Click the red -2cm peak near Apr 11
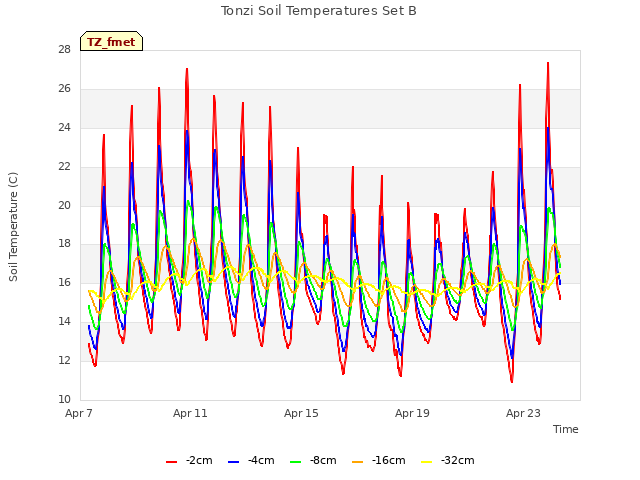Image resolution: width=640 pixels, height=480 pixels. tap(187, 69)
